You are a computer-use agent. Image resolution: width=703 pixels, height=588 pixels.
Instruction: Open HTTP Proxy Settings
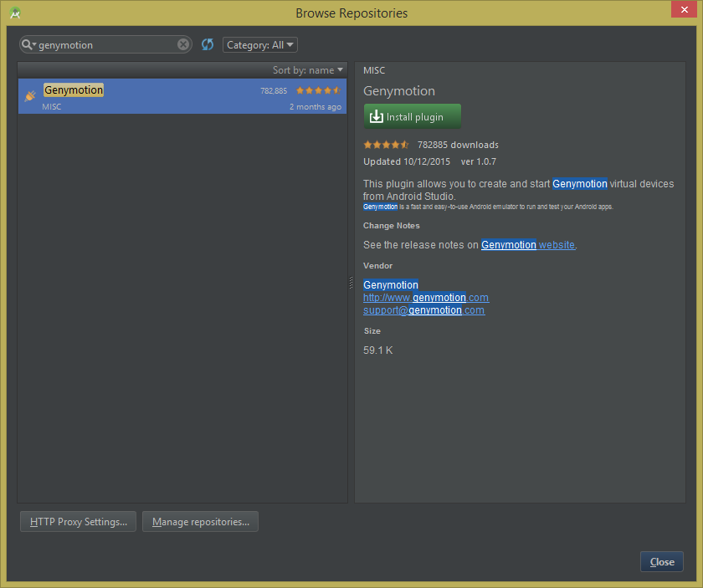(x=78, y=522)
